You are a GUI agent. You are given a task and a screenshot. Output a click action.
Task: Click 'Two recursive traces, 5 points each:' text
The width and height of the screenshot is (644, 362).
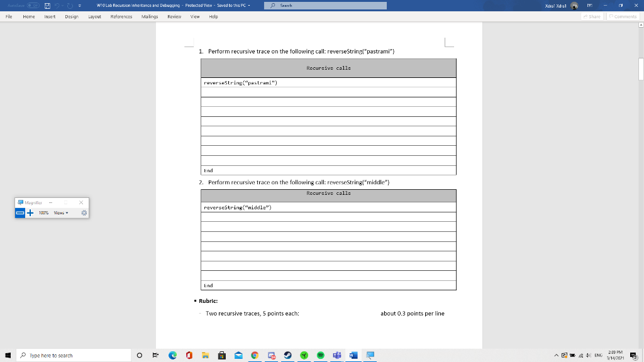(252, 314)
